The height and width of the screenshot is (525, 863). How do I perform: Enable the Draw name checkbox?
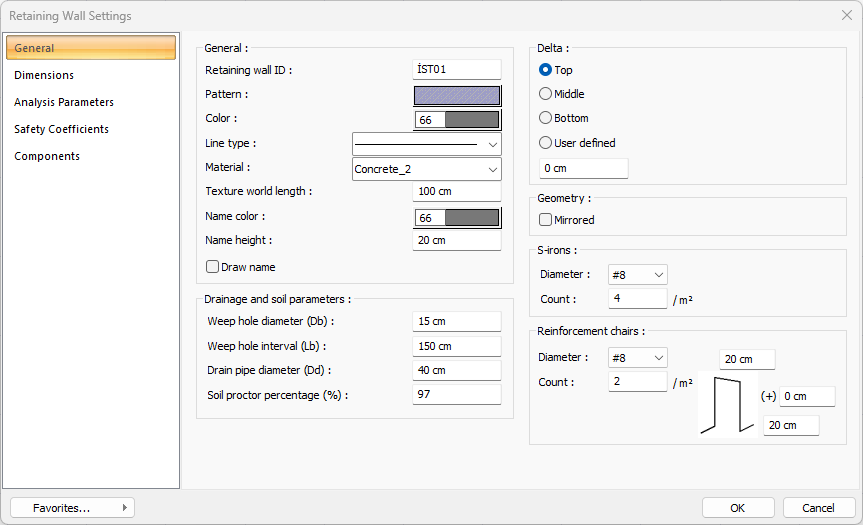point(213,267)
